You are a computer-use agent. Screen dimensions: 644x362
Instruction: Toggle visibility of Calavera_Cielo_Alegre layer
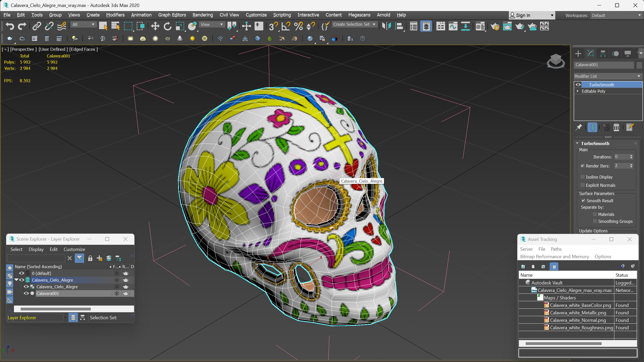tap(21, 280)
